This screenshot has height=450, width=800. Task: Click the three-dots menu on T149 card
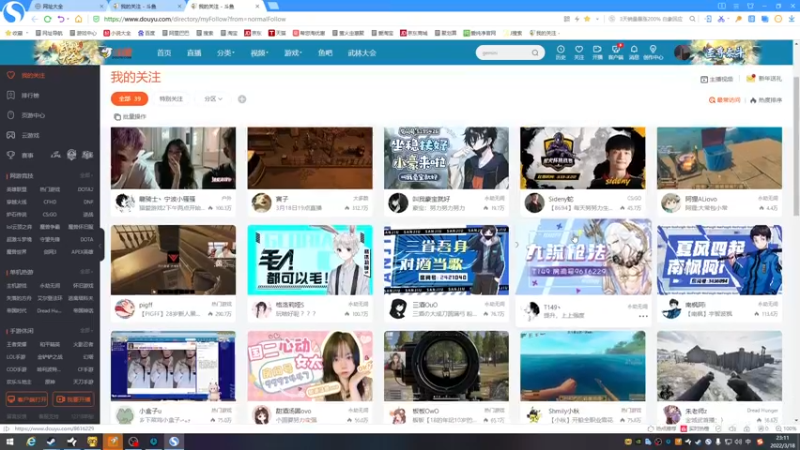(x=643, y=316)
